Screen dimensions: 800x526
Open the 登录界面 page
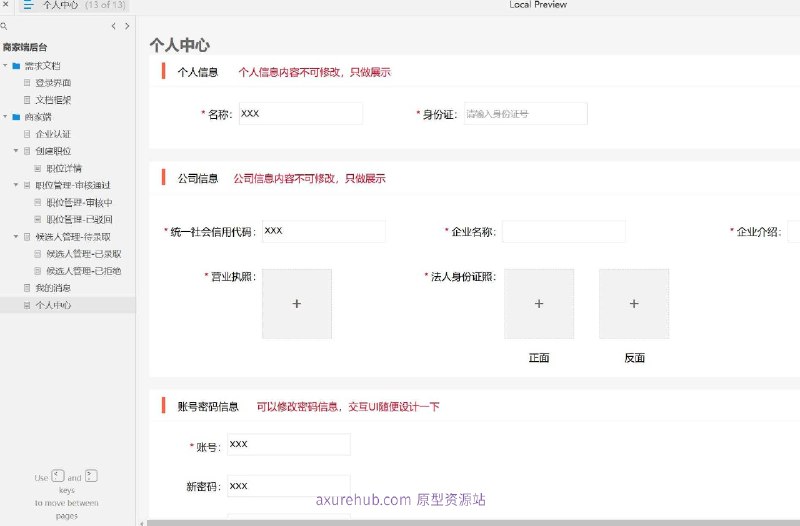tap(53, 83)
